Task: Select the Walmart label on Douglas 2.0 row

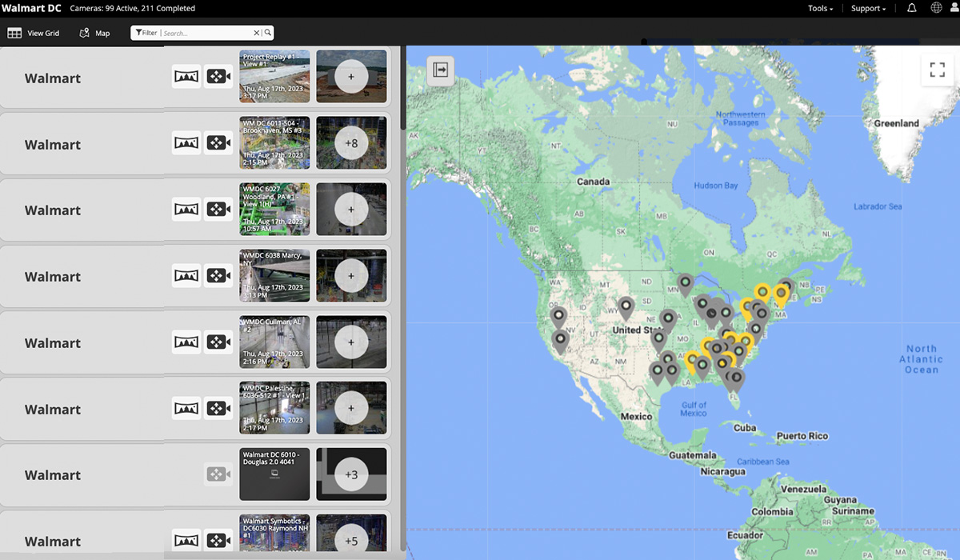Action: [53, 475]
